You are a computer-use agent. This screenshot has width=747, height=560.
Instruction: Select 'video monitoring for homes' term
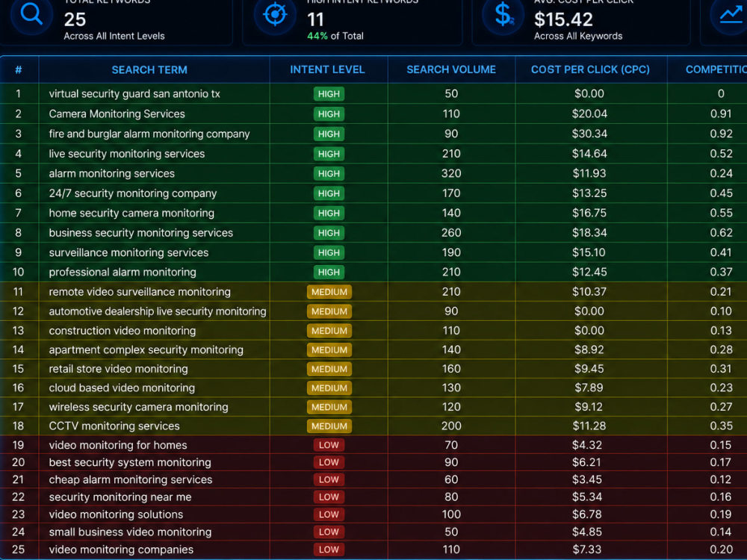pos(118,445)
